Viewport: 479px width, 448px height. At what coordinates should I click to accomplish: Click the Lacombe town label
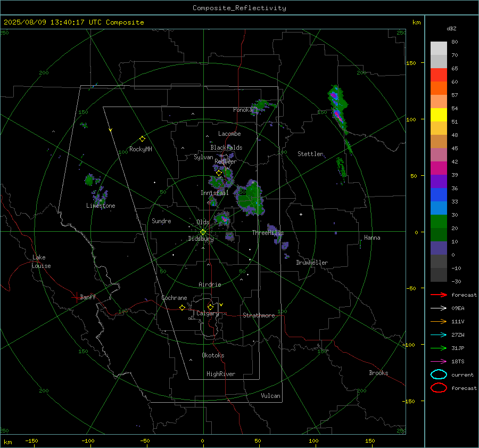click(229, 134)
